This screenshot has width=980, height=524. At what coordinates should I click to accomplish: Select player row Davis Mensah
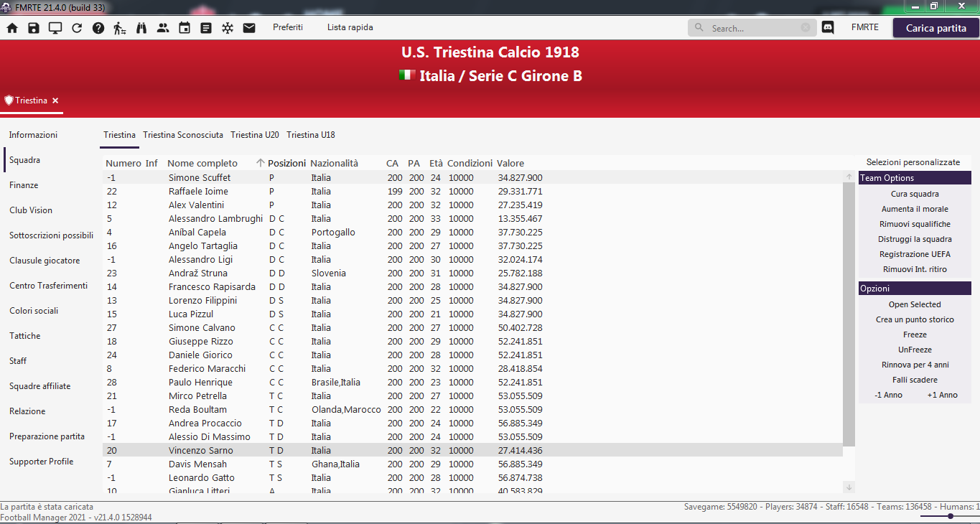pos(472,464)
